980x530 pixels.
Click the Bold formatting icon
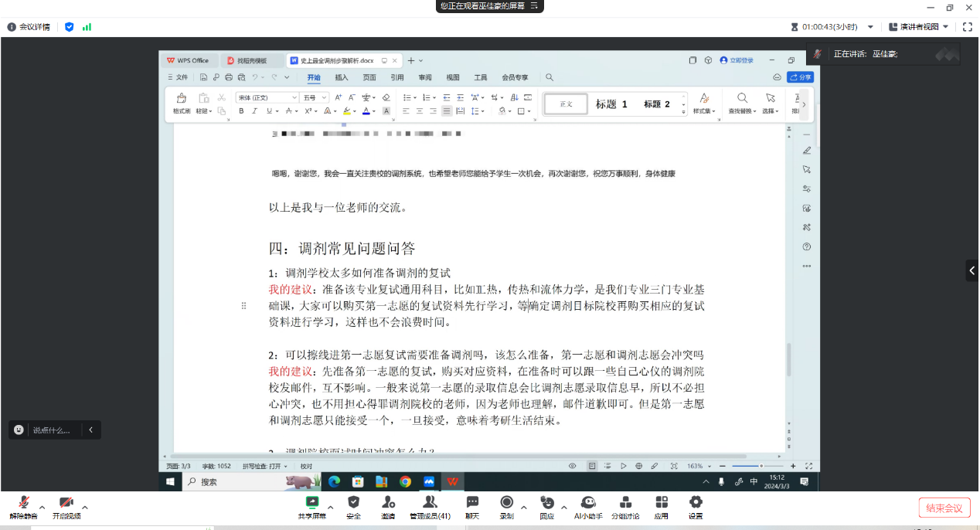point(241,111)
